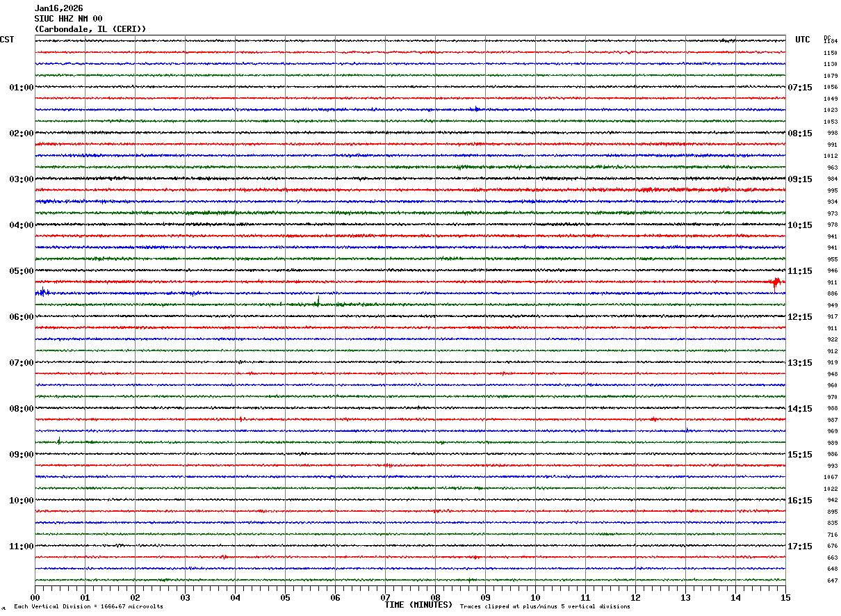The height and width of the screenshot is (616, 841).
Task: Click the DC offset value 716
Action: [x=832, y=535]
